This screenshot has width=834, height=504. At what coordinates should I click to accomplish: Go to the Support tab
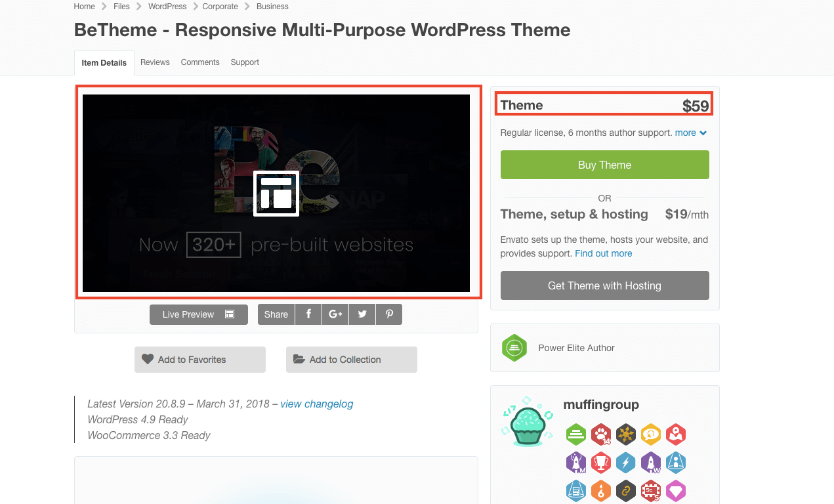pos(245,62)
